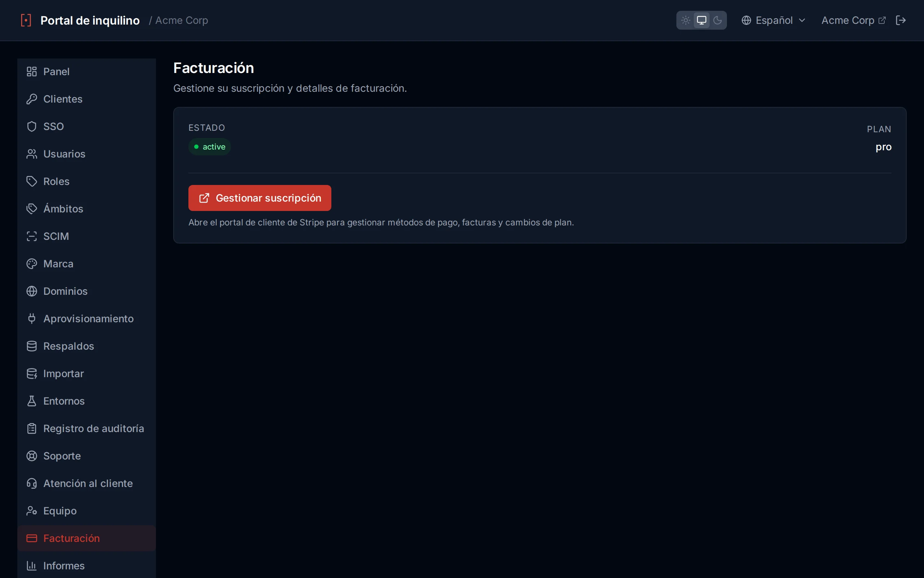Click the shield icon beside SSO

[32, 126]
